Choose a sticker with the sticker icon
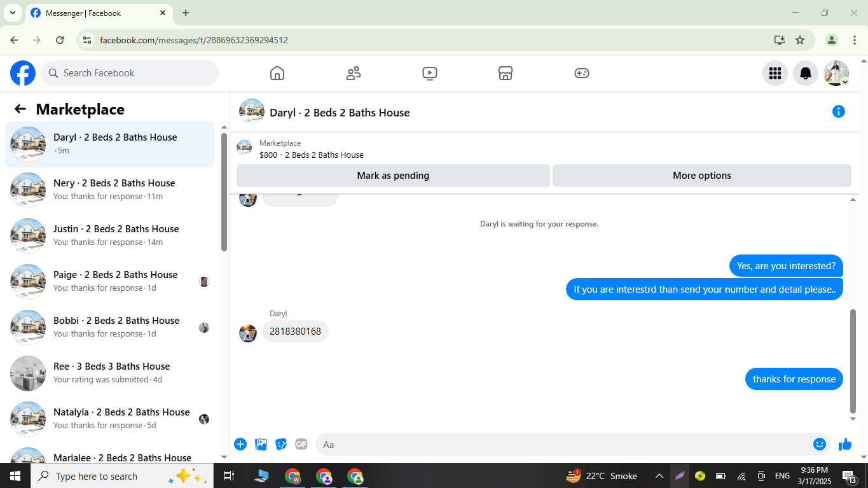Viewport: 868px width, 488px height. 281,444
